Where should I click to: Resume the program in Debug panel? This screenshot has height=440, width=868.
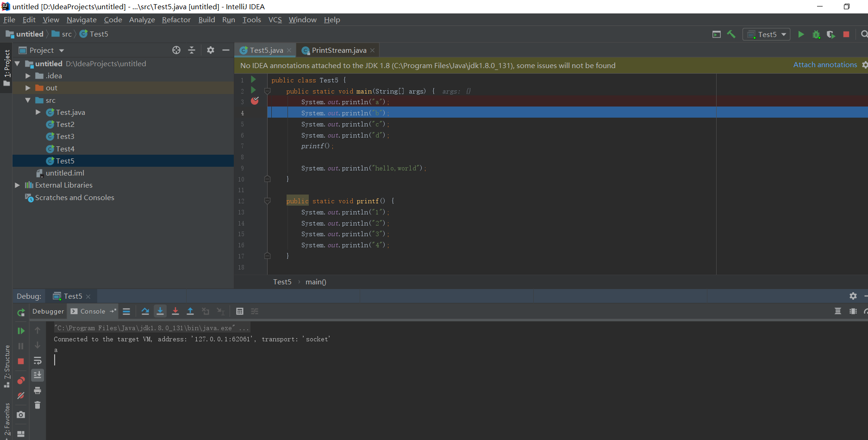21,331
